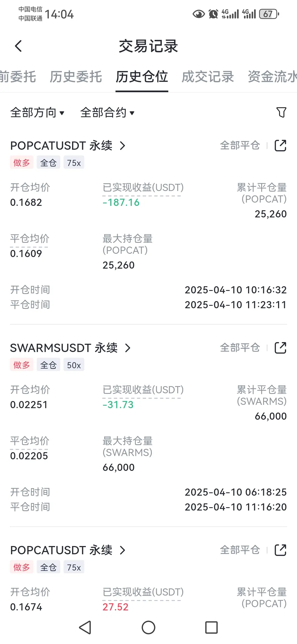297x644 pixels.
Task: Open the filter funnel icon
Action: coord(281,112)
